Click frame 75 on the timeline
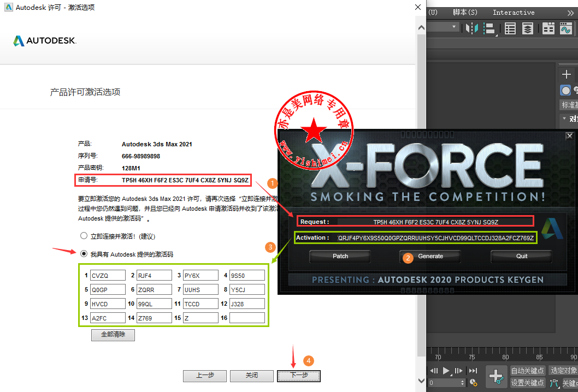 (472, 357)
